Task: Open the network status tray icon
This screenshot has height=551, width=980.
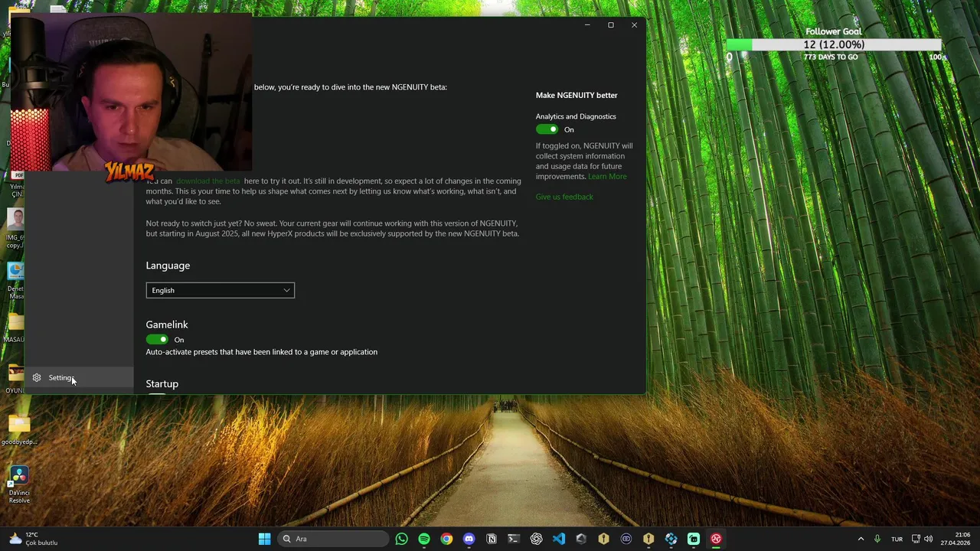Action: coord(916,539)
